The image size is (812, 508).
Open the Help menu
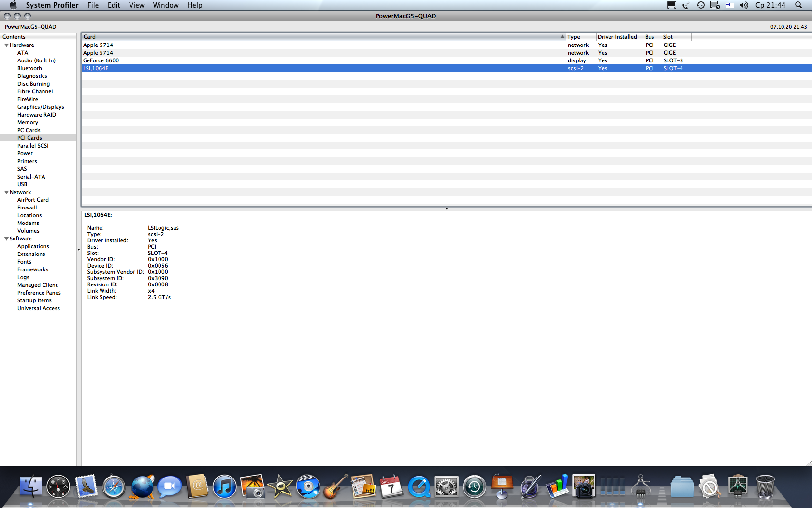pos(195,5)
